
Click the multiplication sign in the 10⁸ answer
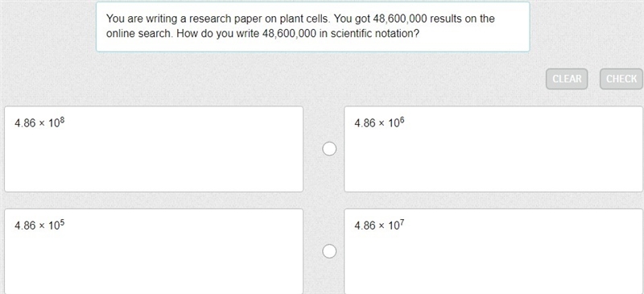coord(42,123)
